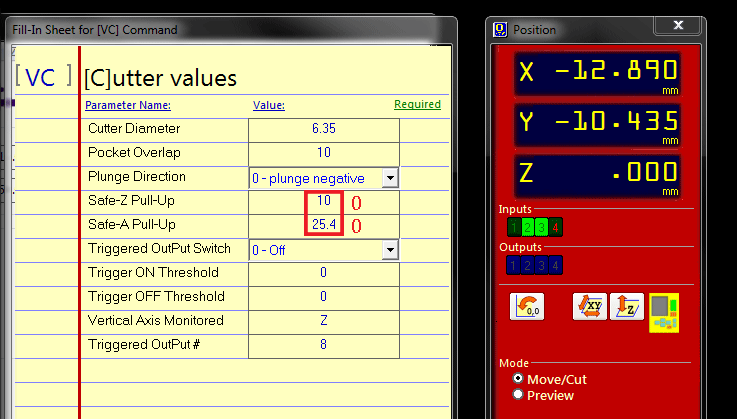This screenshot has width=737, height=419.
Task: Edit the Vertical Axis Monitored value Z
Action: [x=324, y=321]
